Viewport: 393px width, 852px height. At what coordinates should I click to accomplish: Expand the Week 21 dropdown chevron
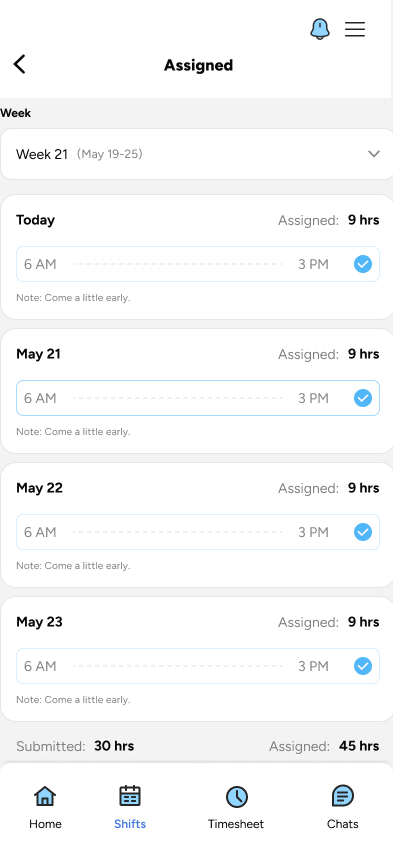pos(373,154)
